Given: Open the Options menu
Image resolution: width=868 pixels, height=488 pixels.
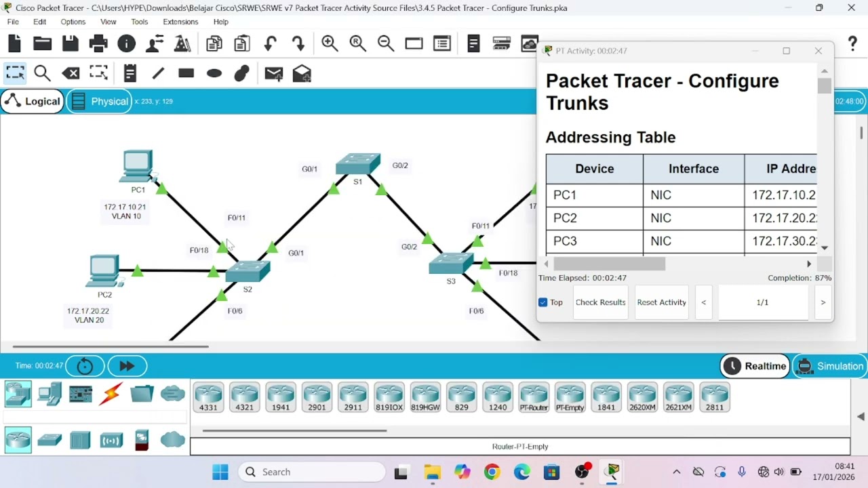Looking at the screenshot, I should point(73,22).
